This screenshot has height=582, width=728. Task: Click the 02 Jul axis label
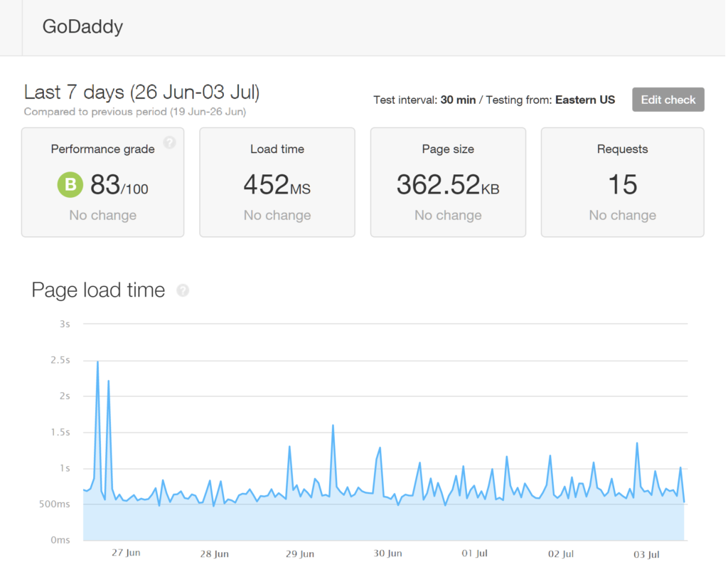(561, 554)
